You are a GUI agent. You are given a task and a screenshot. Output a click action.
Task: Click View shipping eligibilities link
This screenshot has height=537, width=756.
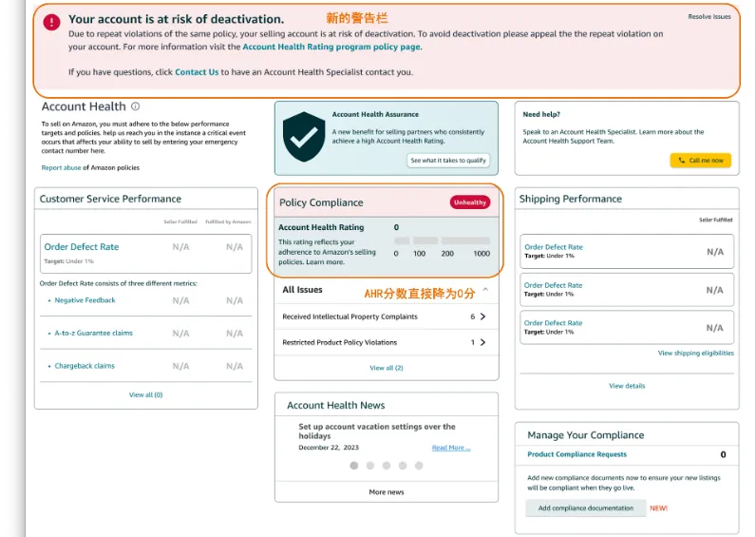(x=695, y=354)
